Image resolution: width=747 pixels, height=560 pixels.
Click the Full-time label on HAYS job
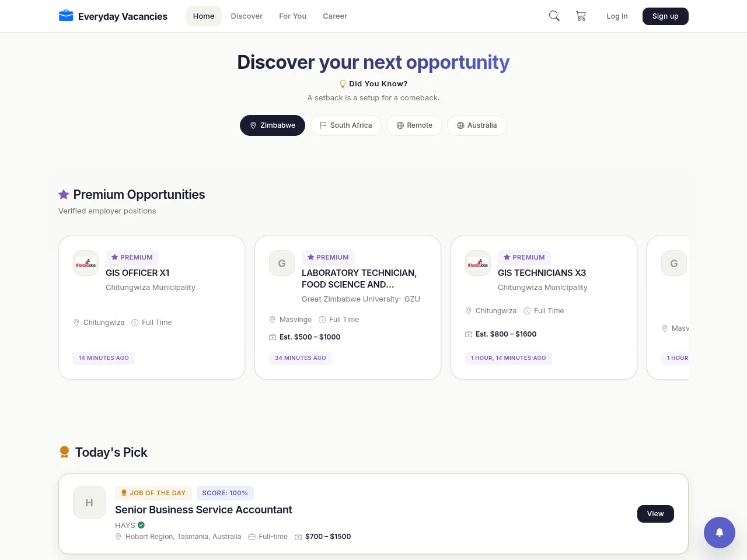click(x=273, y=537)
